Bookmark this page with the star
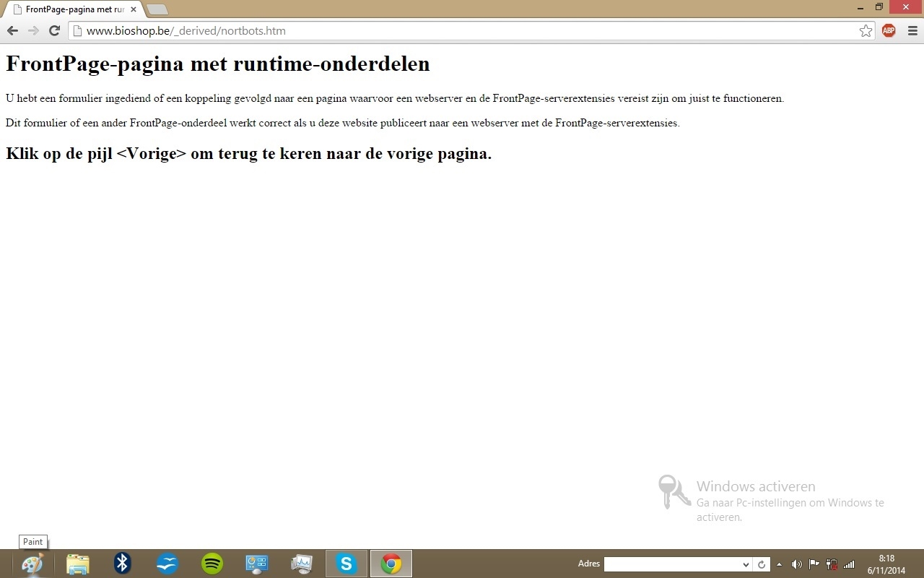The height and width of the screenshot is (578, 924). (866, 30)
